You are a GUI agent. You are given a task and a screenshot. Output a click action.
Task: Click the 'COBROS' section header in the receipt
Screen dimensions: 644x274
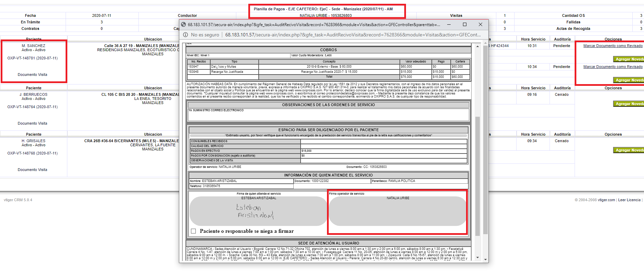pyautogui.click(x=328, y=50)
